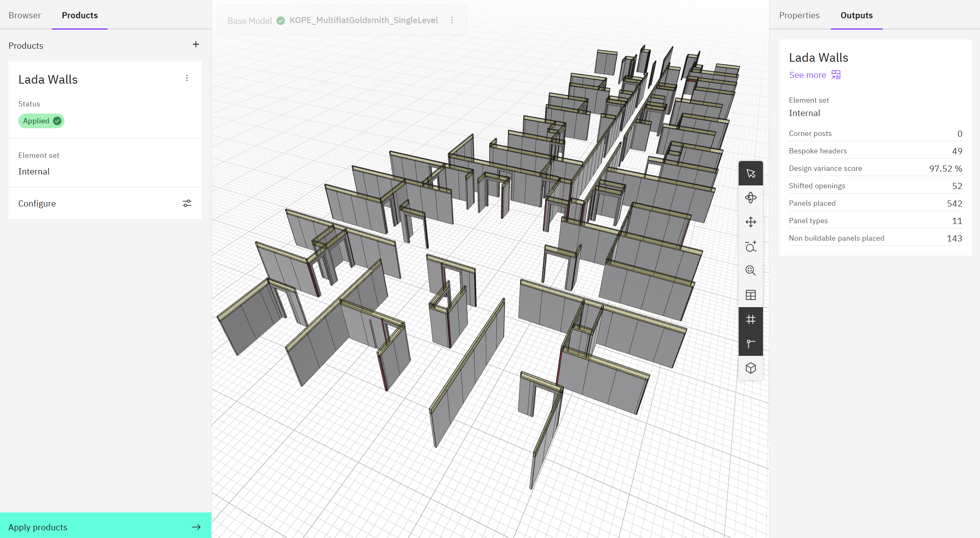Screen dimensions: 980x538
Task: Click the Design variance score row
Action: point(875,168)
